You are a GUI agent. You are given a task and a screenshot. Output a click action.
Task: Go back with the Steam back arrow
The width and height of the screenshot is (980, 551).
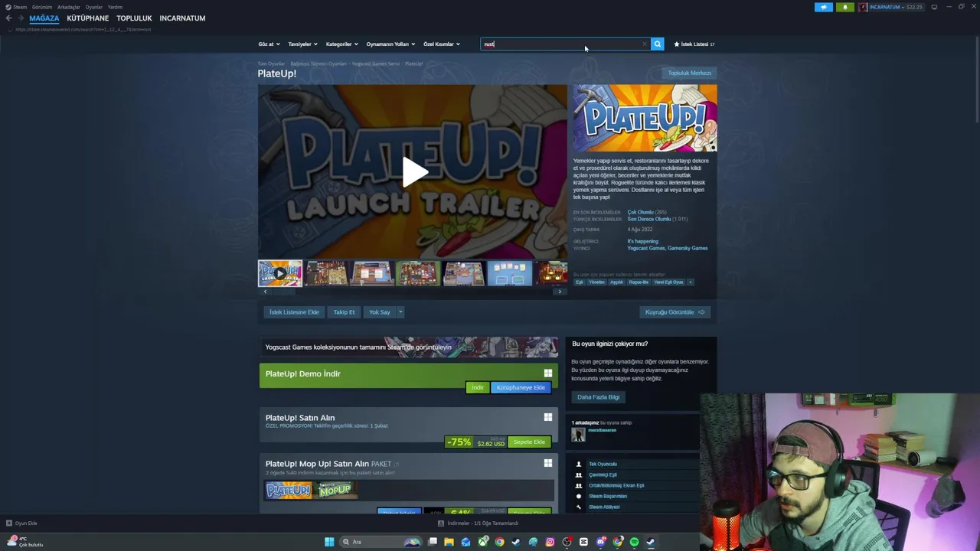click(8, 18)
